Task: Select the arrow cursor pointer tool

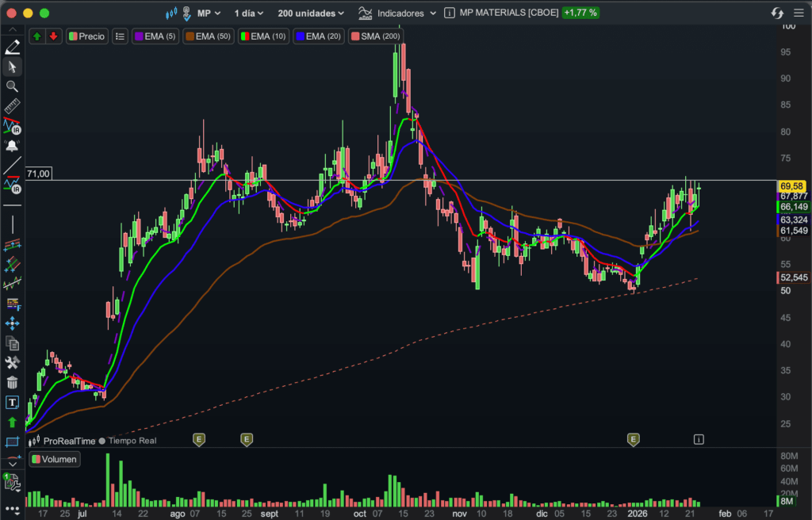Action: [x=12, y=67]
